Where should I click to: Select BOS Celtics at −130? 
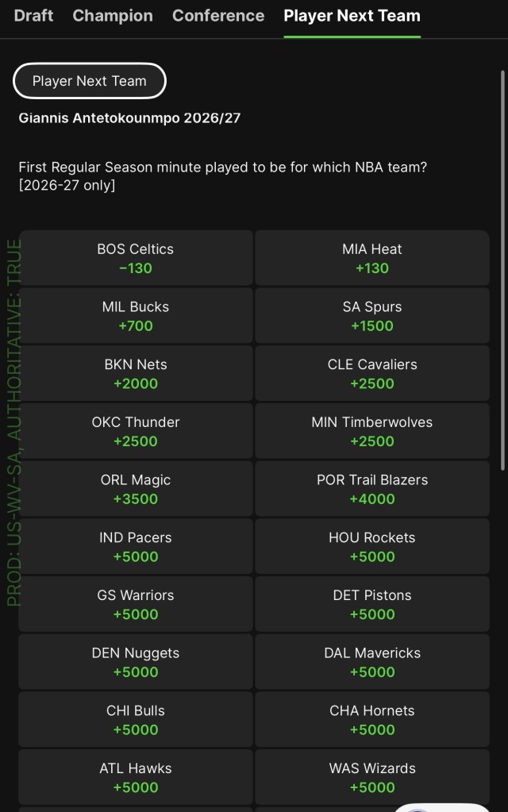point(136,258)
